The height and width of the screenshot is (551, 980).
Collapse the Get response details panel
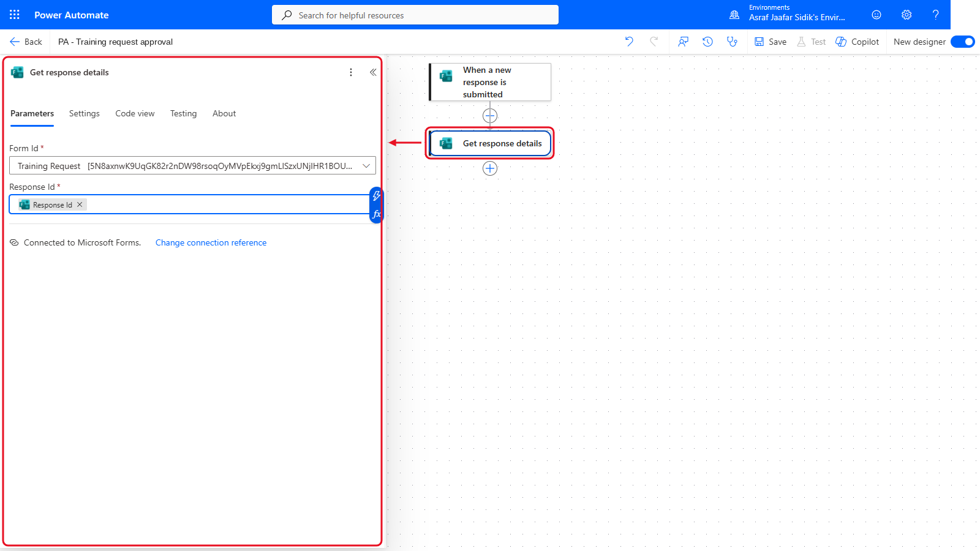tap(373, 72)
